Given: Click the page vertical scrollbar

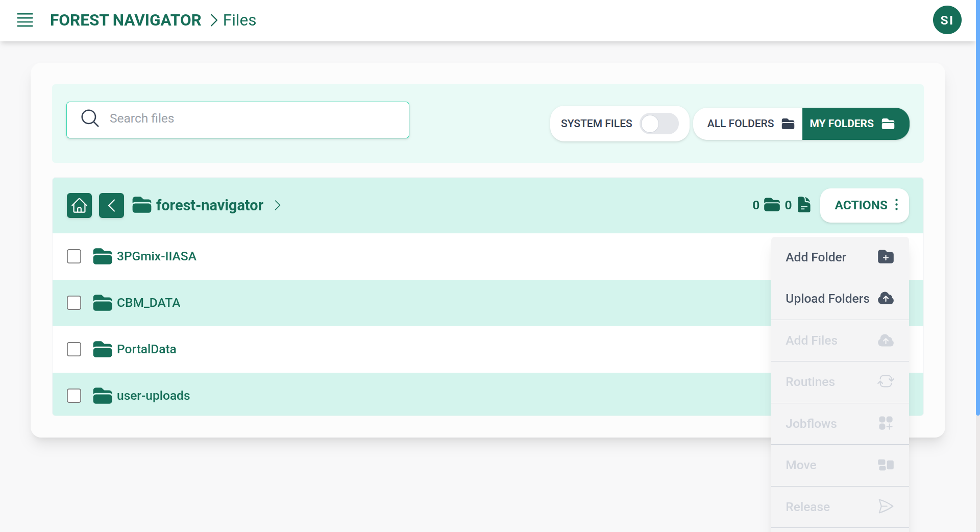Looking at the screenshot, I should 977,207.
